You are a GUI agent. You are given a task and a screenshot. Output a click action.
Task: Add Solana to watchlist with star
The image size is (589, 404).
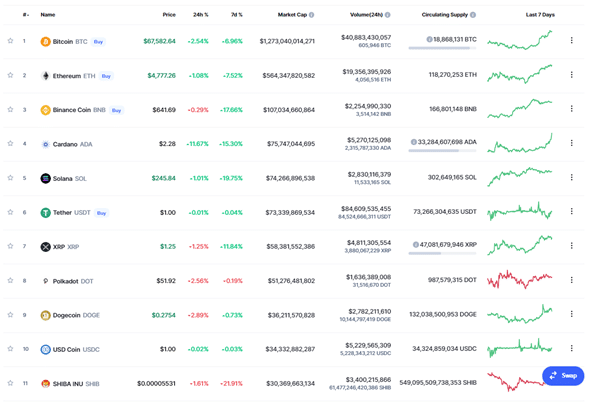click(x=11, y=178)
